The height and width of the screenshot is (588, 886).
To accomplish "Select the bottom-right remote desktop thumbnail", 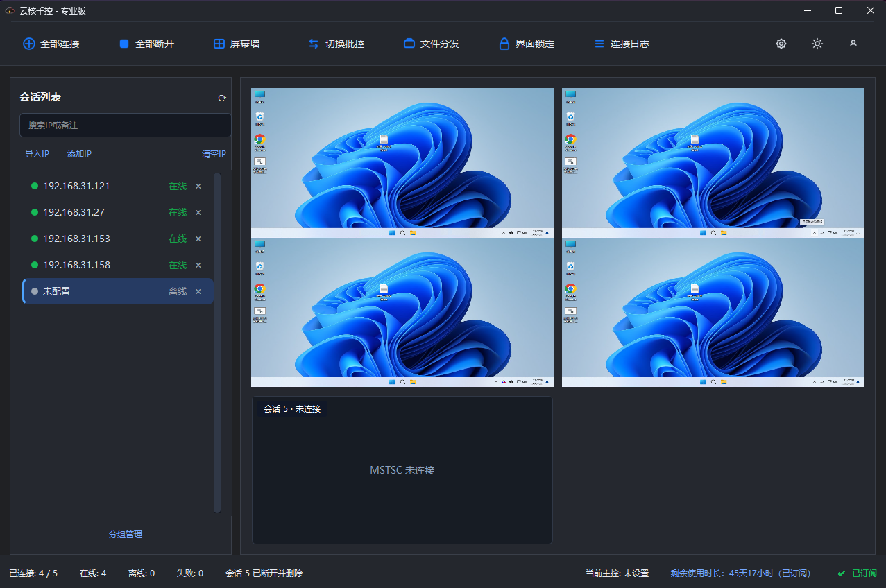I will pyautogui.click(x=713, y=312).
